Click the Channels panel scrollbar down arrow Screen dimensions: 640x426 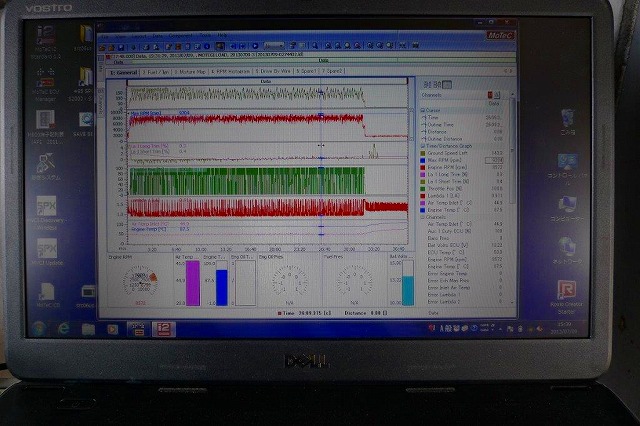[513, 302]
